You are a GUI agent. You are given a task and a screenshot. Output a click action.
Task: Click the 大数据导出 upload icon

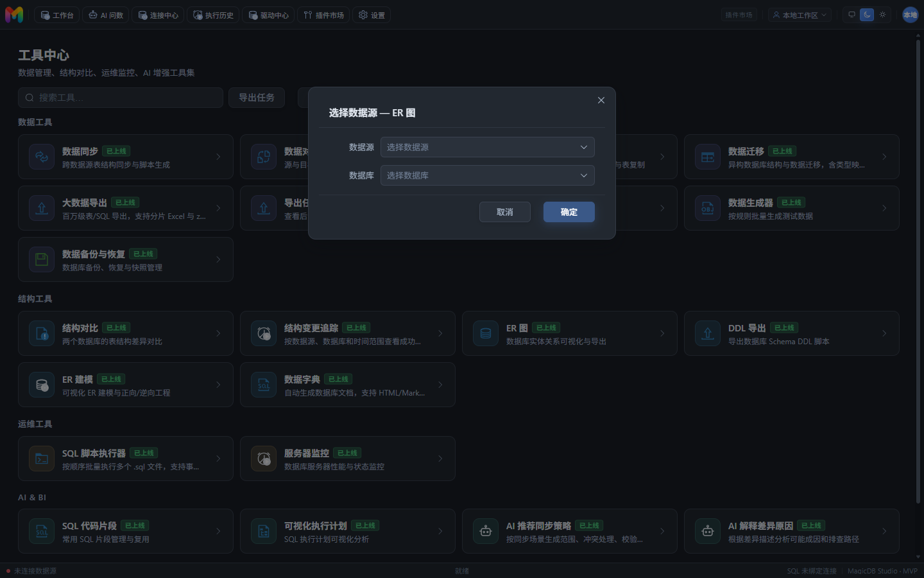click(42, 208)
